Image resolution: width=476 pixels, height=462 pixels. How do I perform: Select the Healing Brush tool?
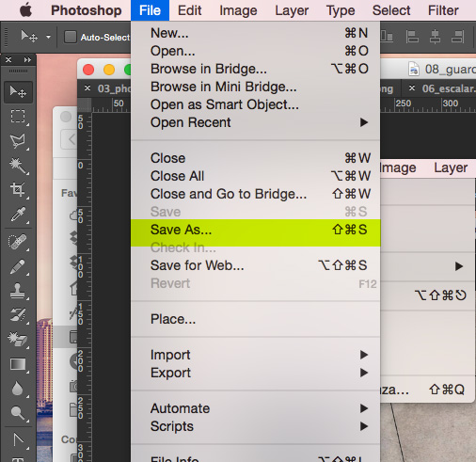(x=18, y=242)
